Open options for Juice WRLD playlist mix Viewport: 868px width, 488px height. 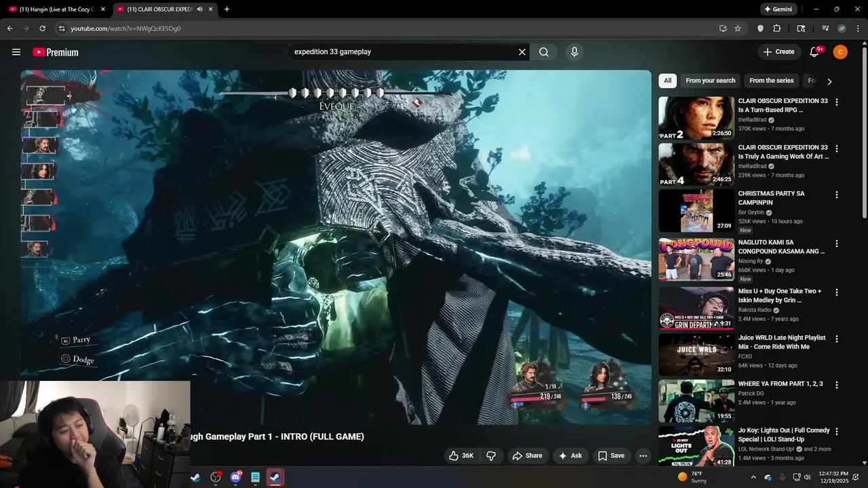pyautogui.click(x=836, y=338)
